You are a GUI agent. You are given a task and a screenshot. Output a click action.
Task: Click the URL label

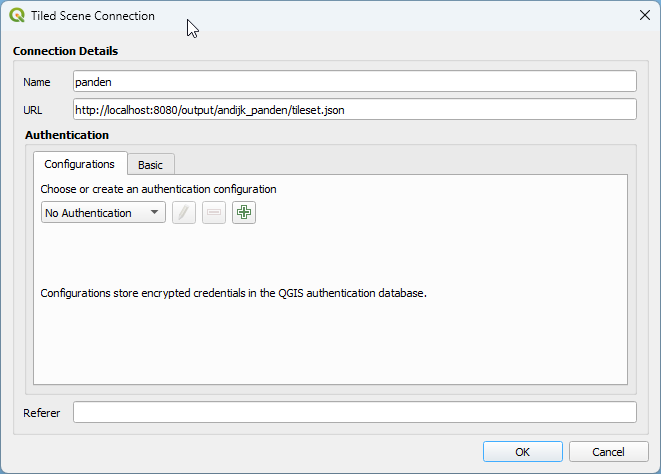pos(32,110)
